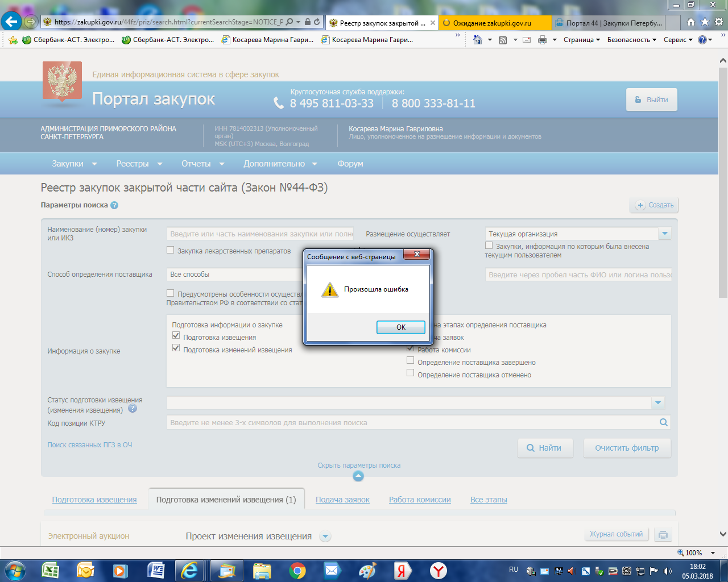
Task: Click the Windows Start button
Action: point(15,570)
